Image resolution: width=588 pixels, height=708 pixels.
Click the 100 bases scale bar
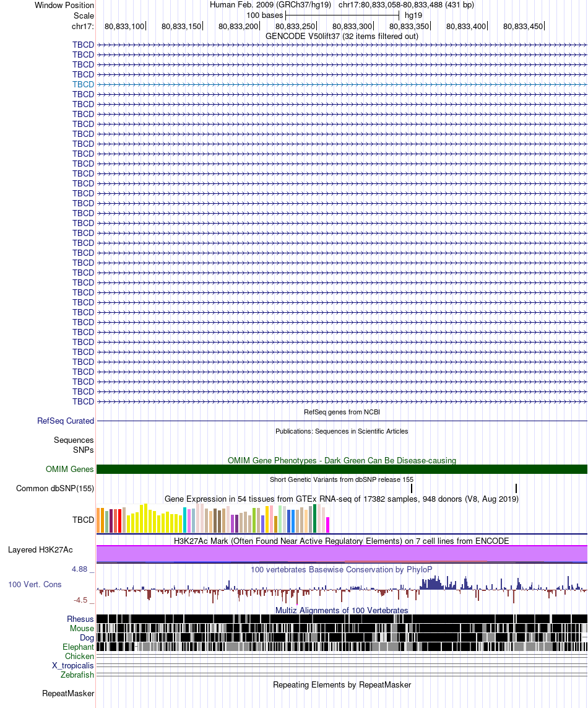tap(342, 15)
